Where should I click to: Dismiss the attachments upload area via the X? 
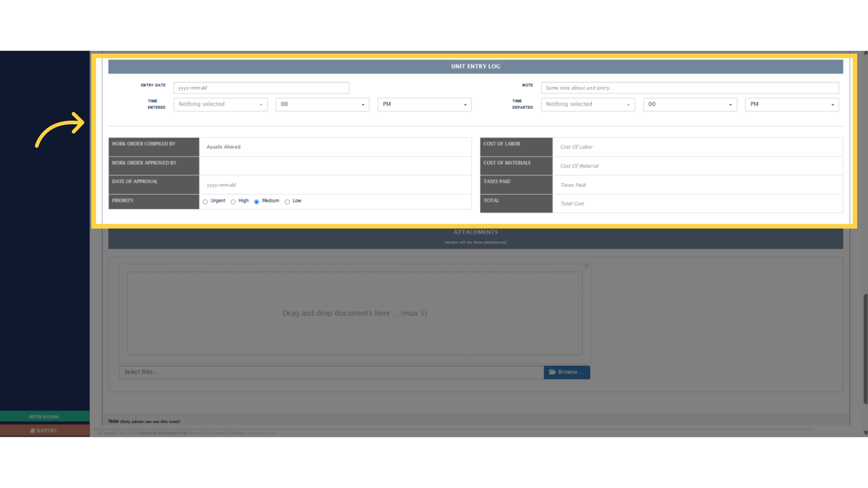[x=586, y=266]
